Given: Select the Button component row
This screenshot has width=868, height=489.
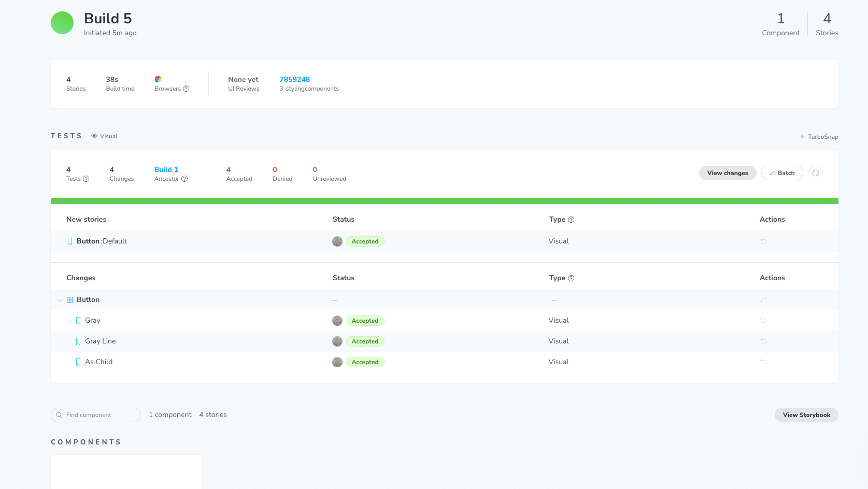Looking at the screenshot, I should [445, 300].
